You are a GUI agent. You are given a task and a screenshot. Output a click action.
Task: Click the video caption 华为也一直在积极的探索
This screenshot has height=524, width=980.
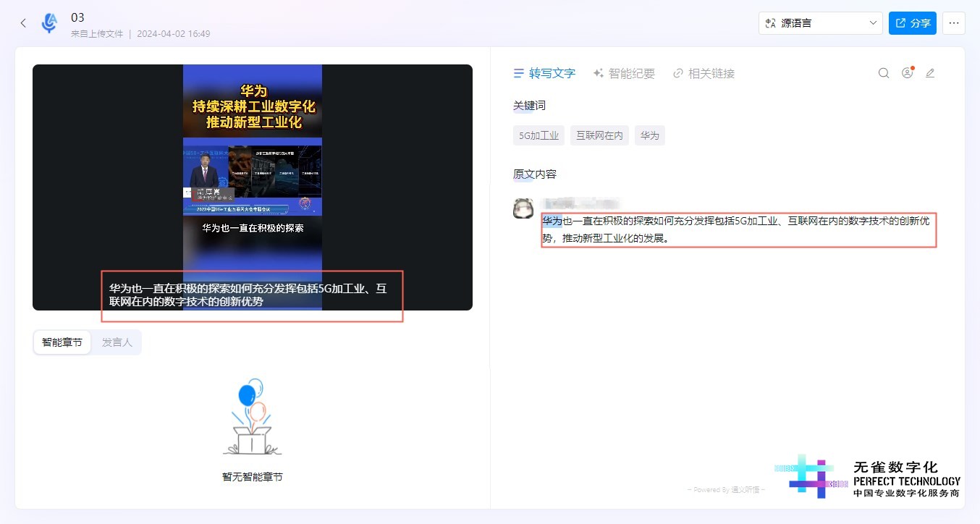[252, 227]
